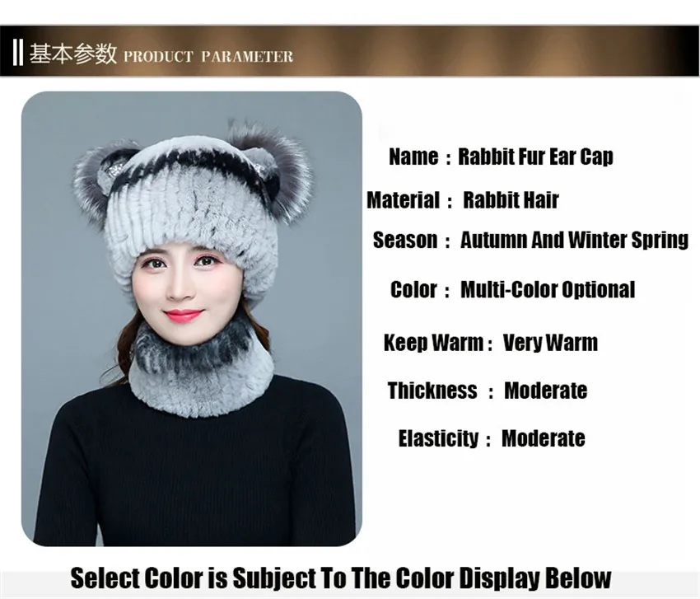The height and width of the screenshot is (599, 700).
Task: Click the Keep Warm: Very Warm line
Action: coord(491,343)
